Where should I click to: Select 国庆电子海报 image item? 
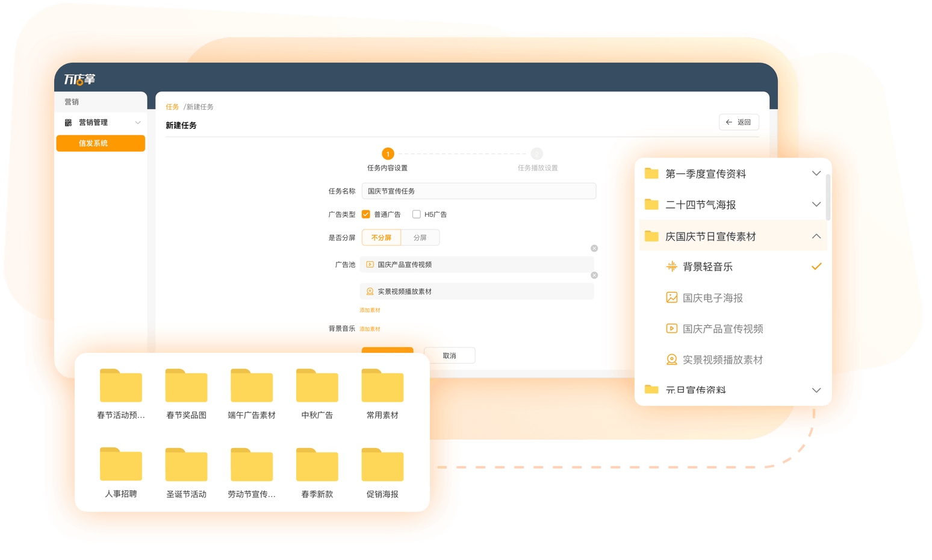712,298
